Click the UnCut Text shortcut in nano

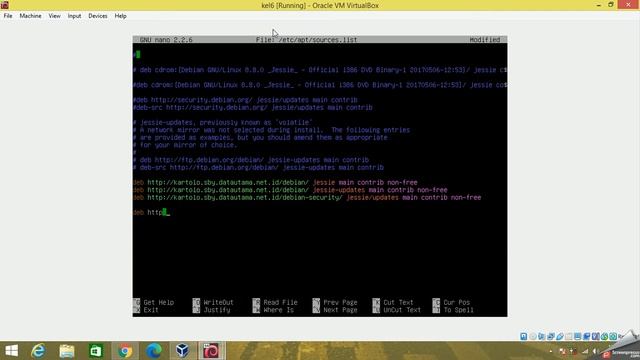[x=397, y=310]
